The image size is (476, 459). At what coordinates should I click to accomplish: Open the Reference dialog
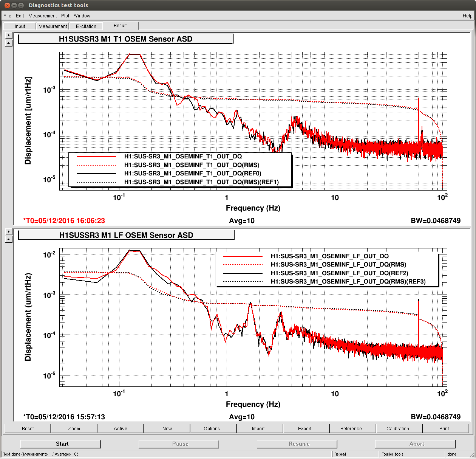[353, 428]
